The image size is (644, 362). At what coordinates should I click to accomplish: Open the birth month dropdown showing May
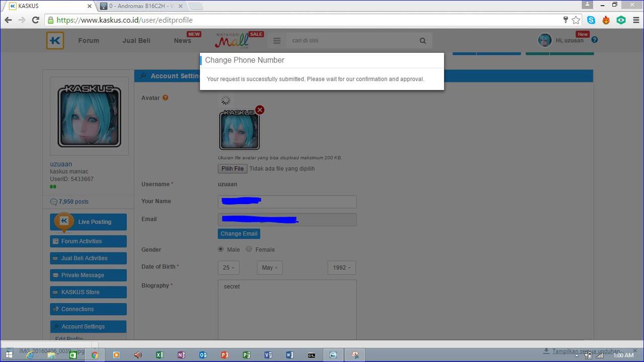click(x=270, y=267)
